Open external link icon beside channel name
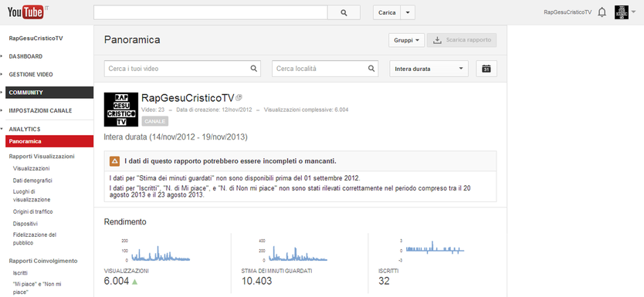 point(239,98)
